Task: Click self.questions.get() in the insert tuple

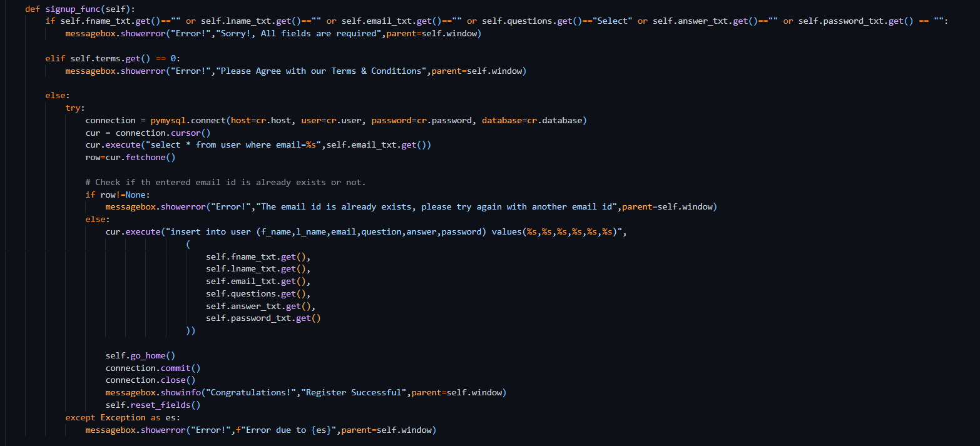Action: tap(256, 294)
